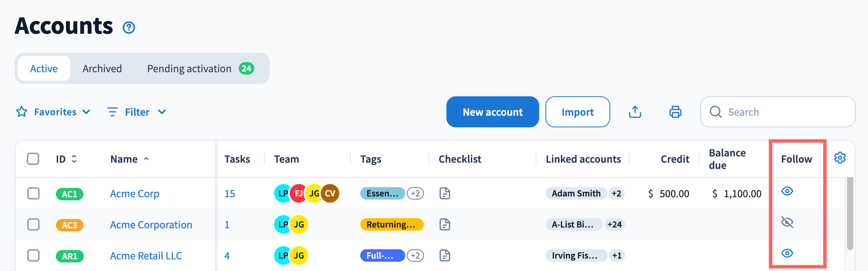Click the printer icon
The height and width of the screenshot is (271, 868).
pyautogui.click(x=675, y=112)
